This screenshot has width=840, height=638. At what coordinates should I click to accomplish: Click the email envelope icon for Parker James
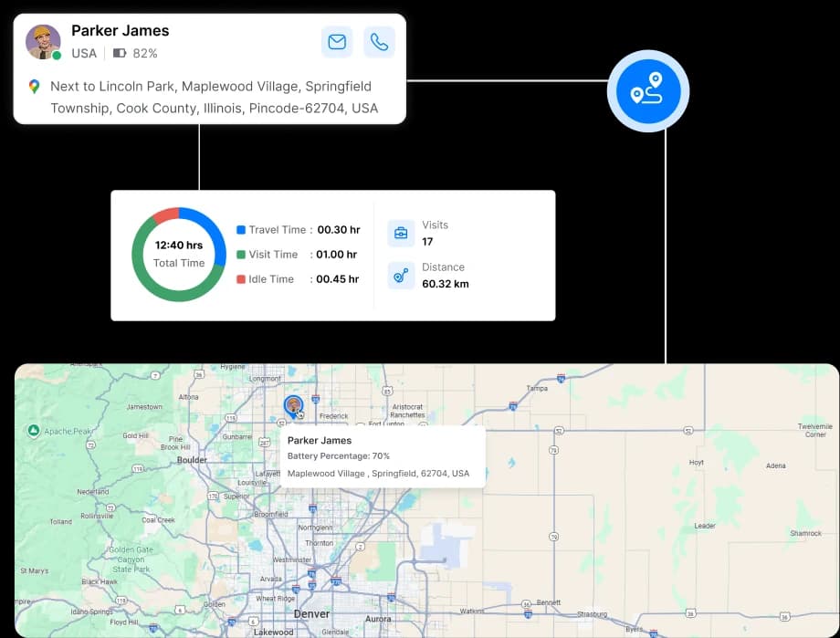tap(337, 42)
